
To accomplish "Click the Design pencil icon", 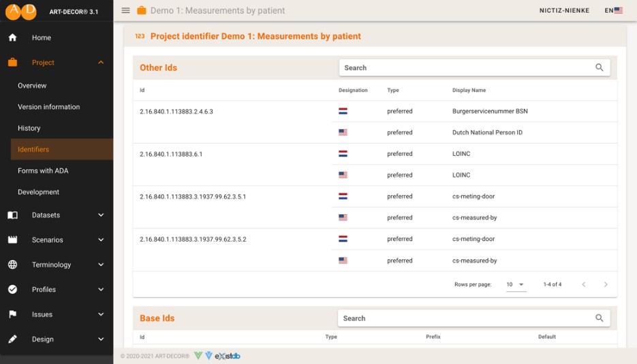I will [12, 339].
